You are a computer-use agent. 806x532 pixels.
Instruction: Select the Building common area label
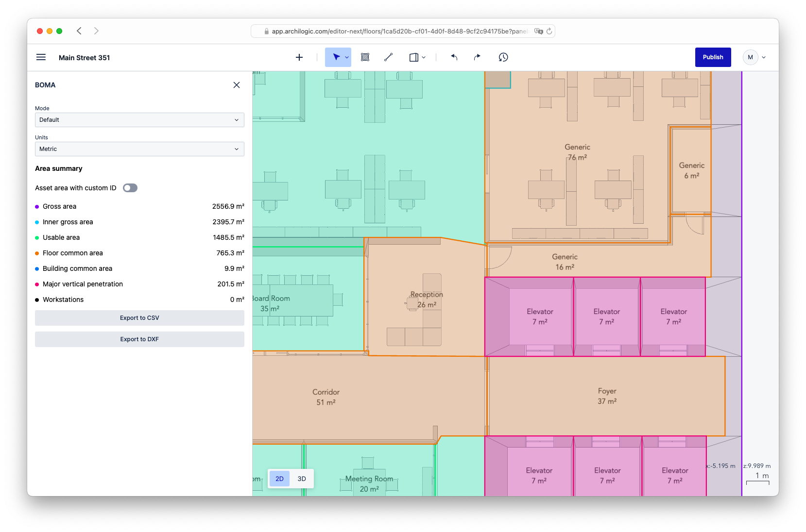[77, 268]
